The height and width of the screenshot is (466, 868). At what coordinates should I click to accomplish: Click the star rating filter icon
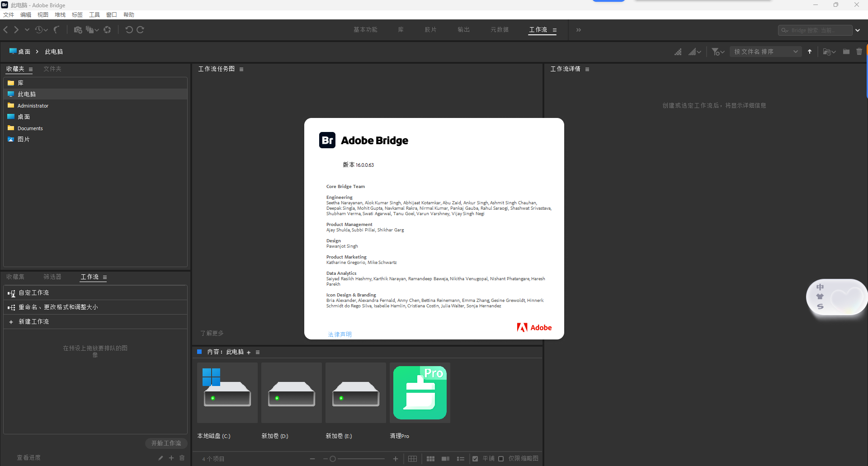point(717,52)
